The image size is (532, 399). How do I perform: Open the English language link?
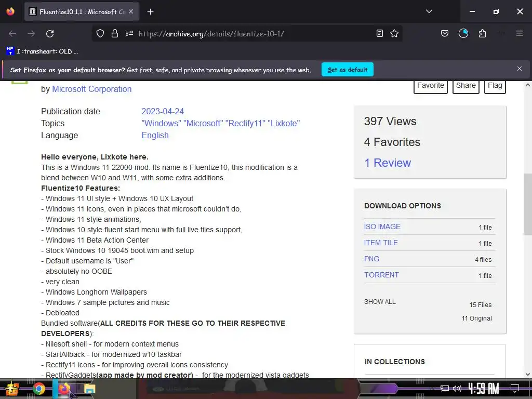tap(155, 135)
